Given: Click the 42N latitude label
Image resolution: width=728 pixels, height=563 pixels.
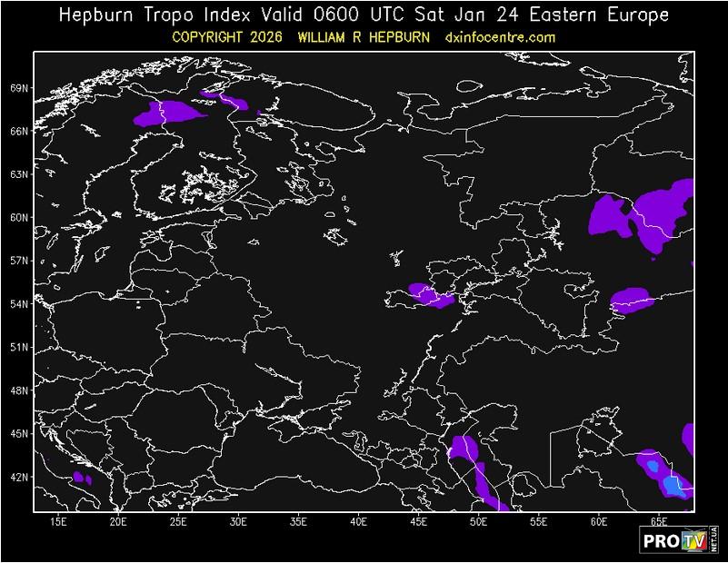Looking at the screenshot, I should pos(19,477).
